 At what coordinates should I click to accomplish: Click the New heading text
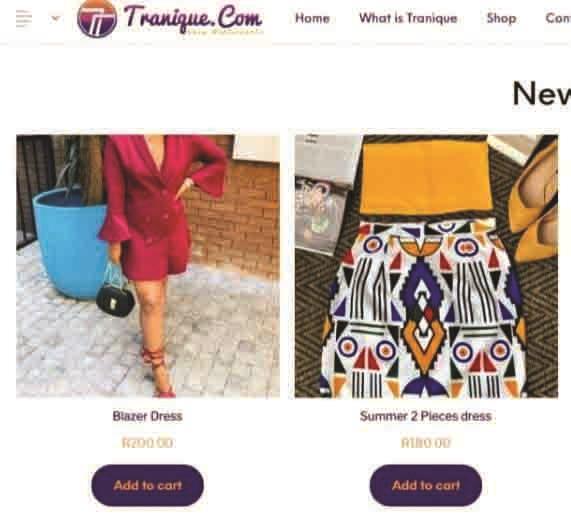click(542, 94)
